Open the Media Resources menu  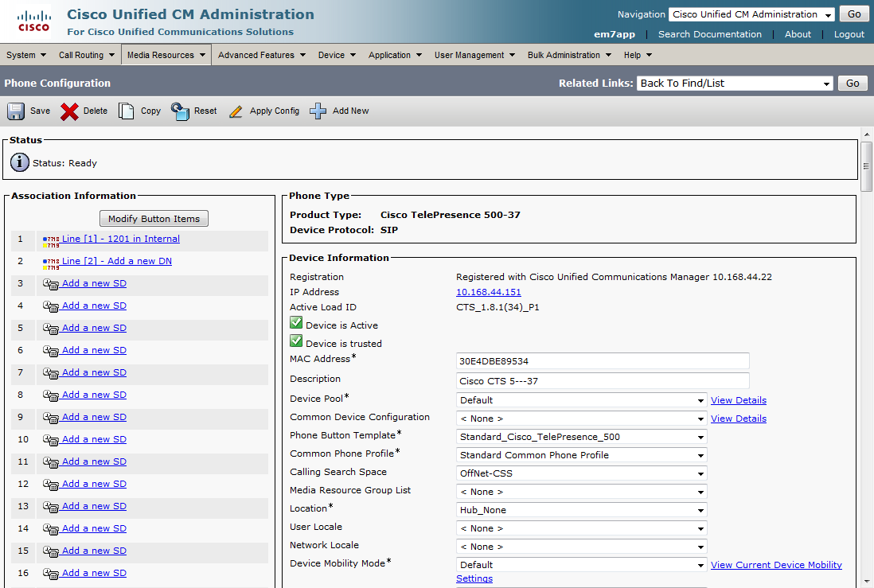point(166,55)
